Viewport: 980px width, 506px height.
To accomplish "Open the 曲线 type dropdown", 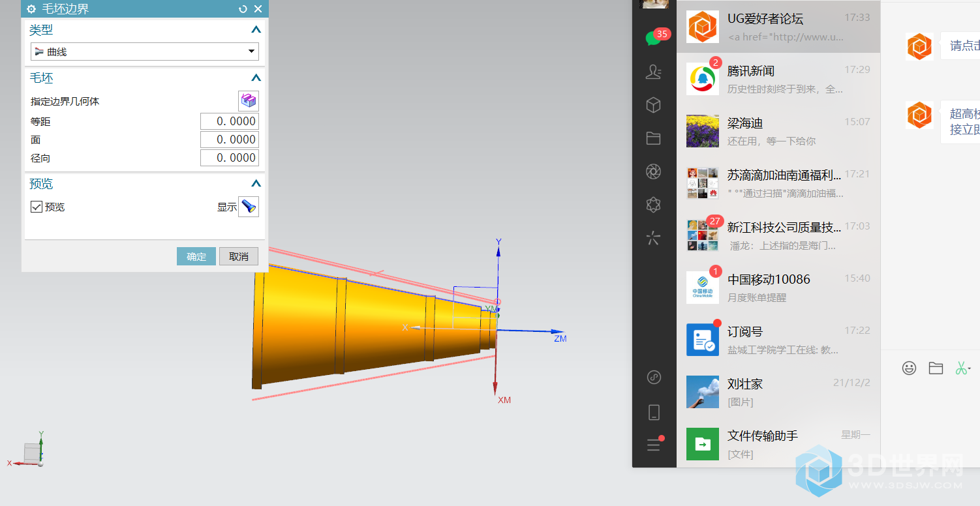I will [145, 52].
